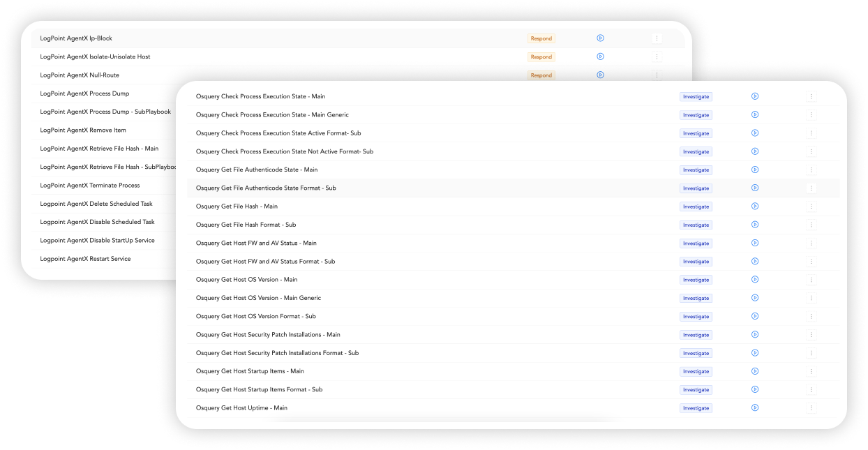The width and height of the screenshot is (868, 450).
Task: Open Osquery Get File Authenticode State - Main name
Action: (257, 170)
